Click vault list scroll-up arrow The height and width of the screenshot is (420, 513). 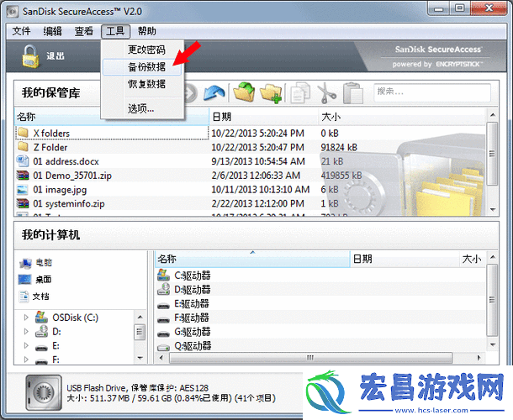[x=493, y=115]
